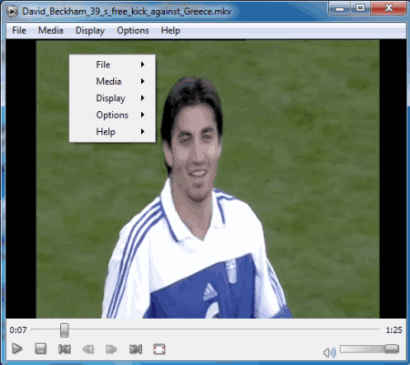The image size is (410, 365).
Task: Open Media in the menu bar
Action: tap(51, 31)
